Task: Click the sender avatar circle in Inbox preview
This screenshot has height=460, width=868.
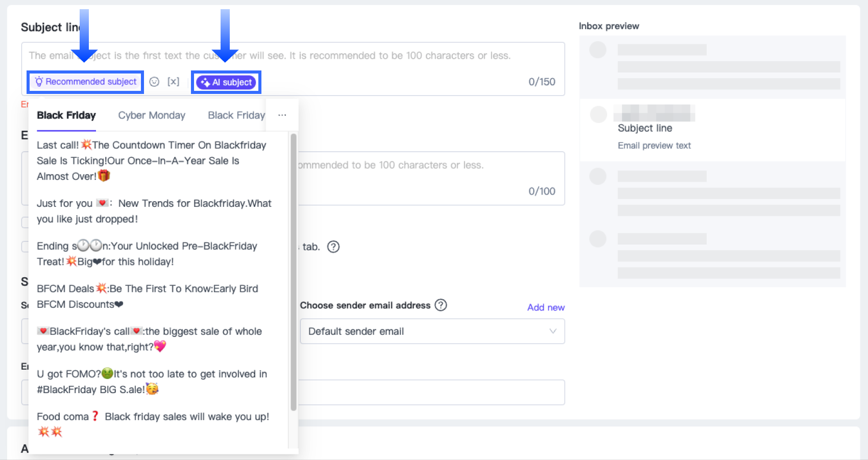Action: point(598,50)
